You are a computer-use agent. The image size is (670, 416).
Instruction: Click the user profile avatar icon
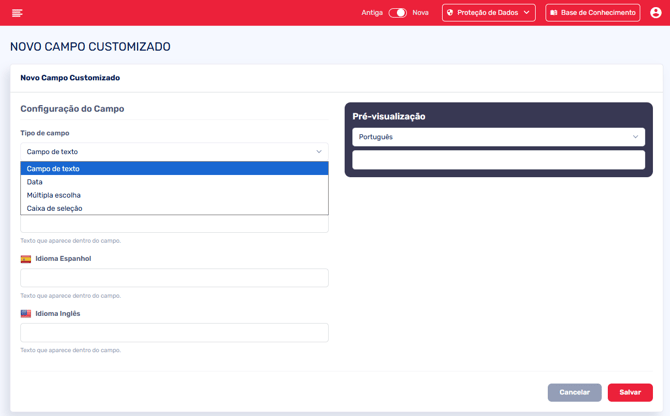(656, 13)
